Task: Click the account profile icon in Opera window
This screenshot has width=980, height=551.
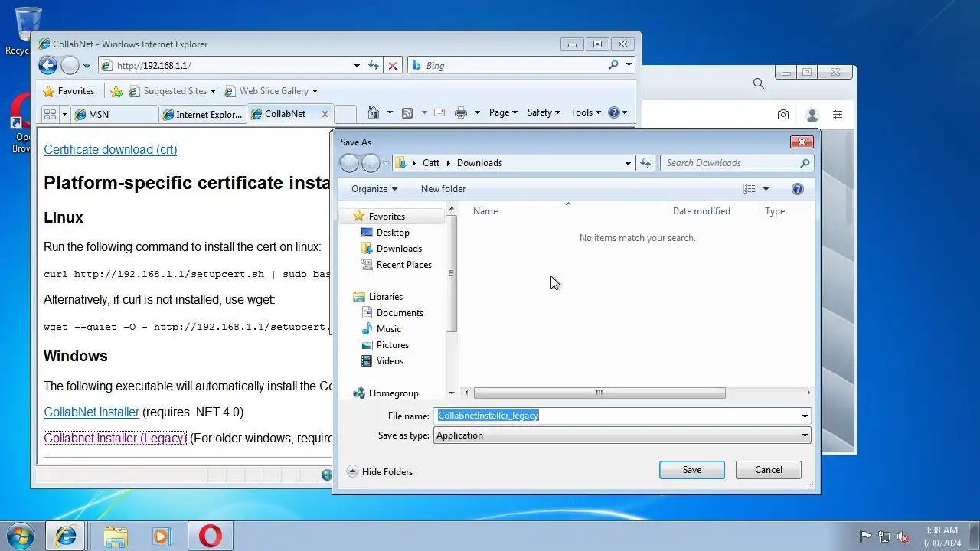Action: pyautogui.click(x=812, y=115)
